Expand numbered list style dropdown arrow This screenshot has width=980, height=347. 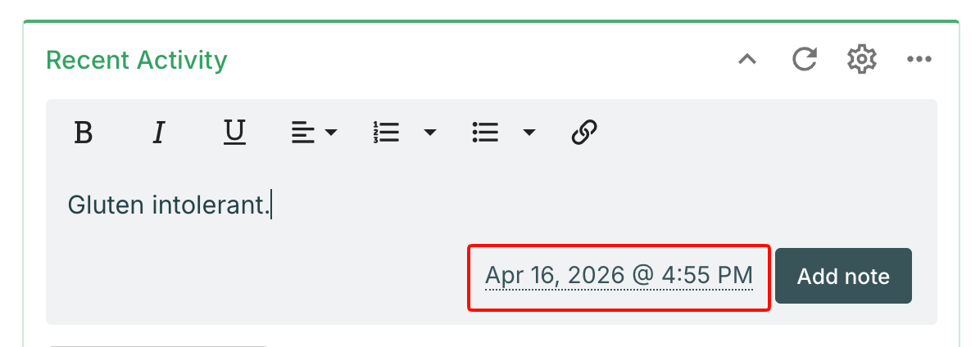[x=429, y=132]
